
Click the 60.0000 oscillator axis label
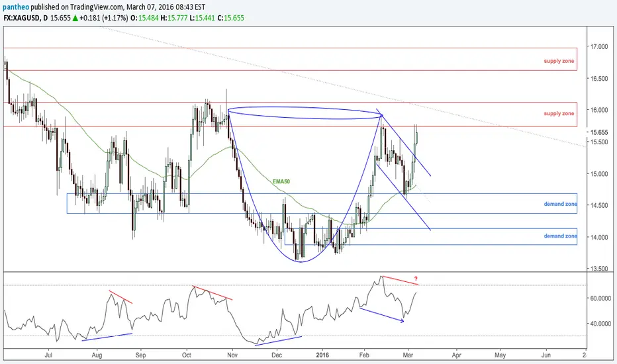(x=600, y=298)
